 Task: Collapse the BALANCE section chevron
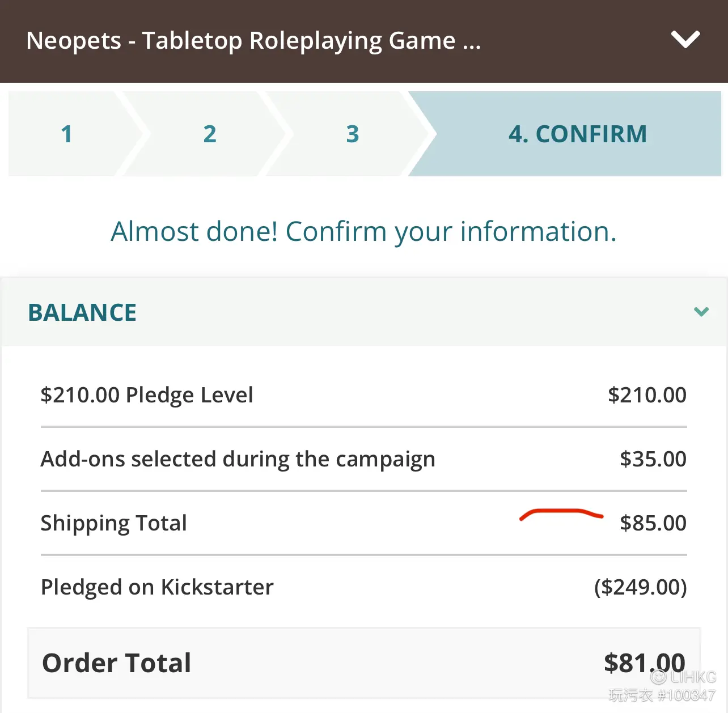click(701, 312)
